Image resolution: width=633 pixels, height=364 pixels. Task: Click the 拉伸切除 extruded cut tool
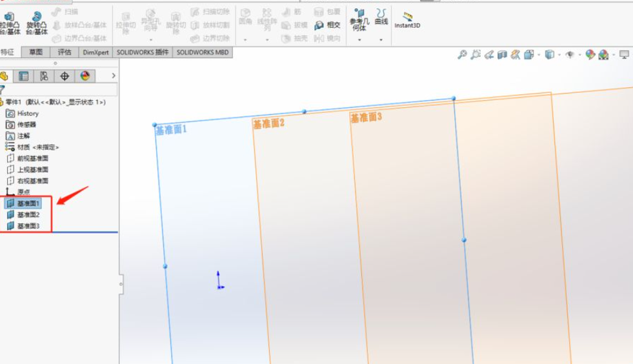coord(126,23)
